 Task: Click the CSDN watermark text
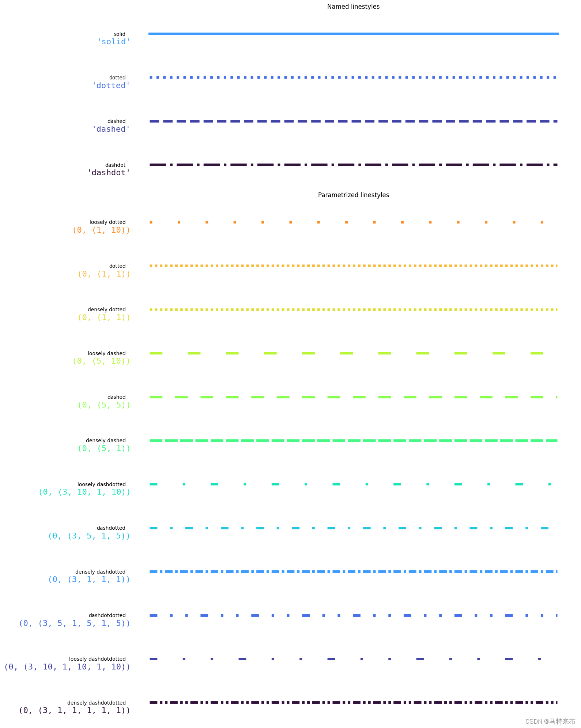550,721
